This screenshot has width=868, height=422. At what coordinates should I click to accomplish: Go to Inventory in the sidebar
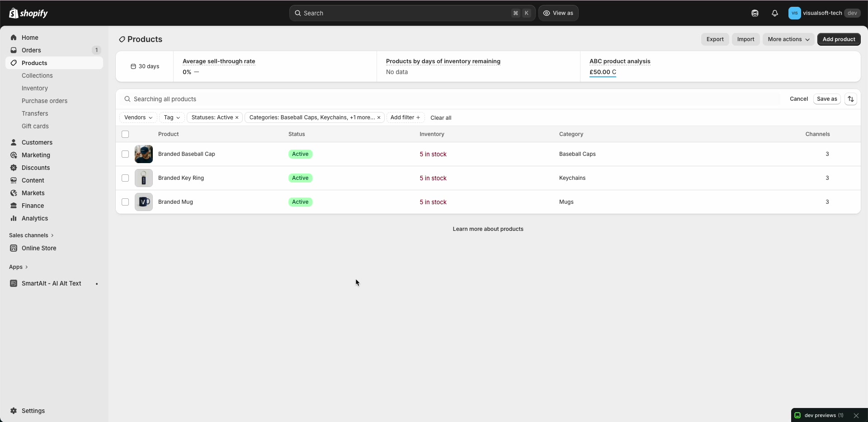34,88
